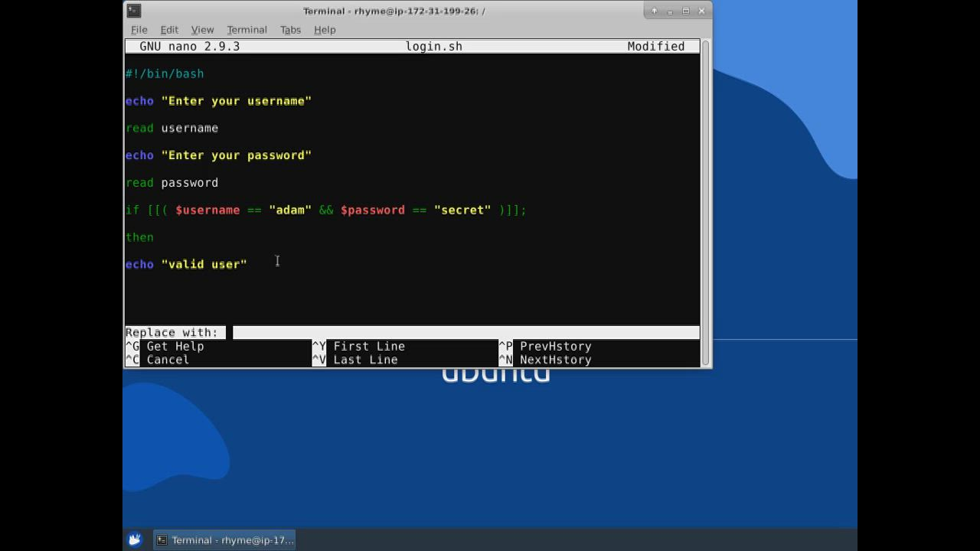The image size is (980, 551).
Task: Click the '$username' variable in the if line
Action: click(207, 210)
